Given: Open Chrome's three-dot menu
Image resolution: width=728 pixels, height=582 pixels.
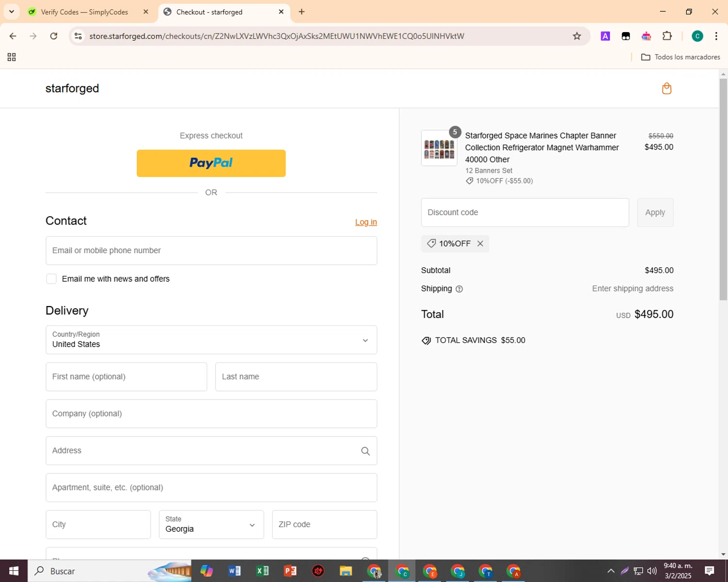Looking at the screenshot, I should (716, 36).
